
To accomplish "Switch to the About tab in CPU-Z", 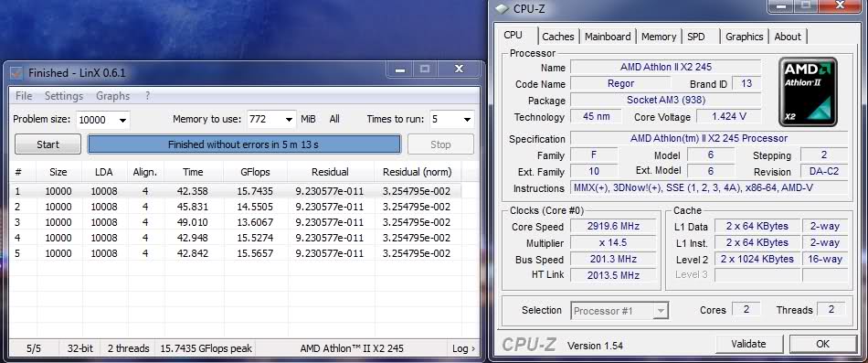I will click(x=788, y=37).
